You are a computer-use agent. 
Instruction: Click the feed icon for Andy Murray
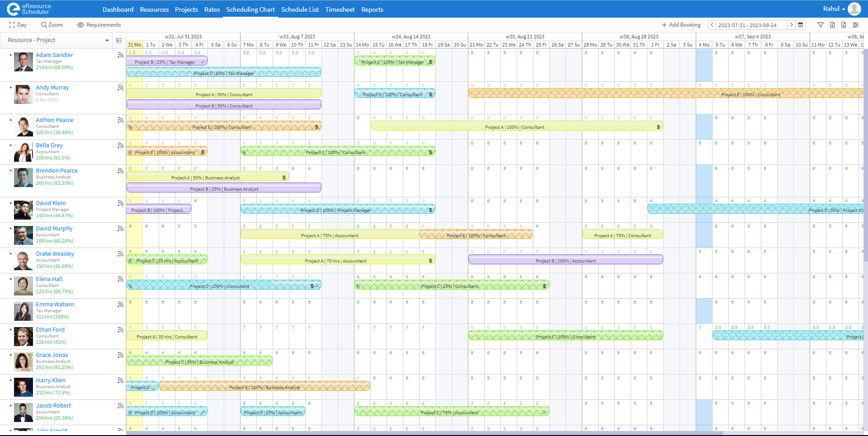pyautogui.click(x=120, y=88)
